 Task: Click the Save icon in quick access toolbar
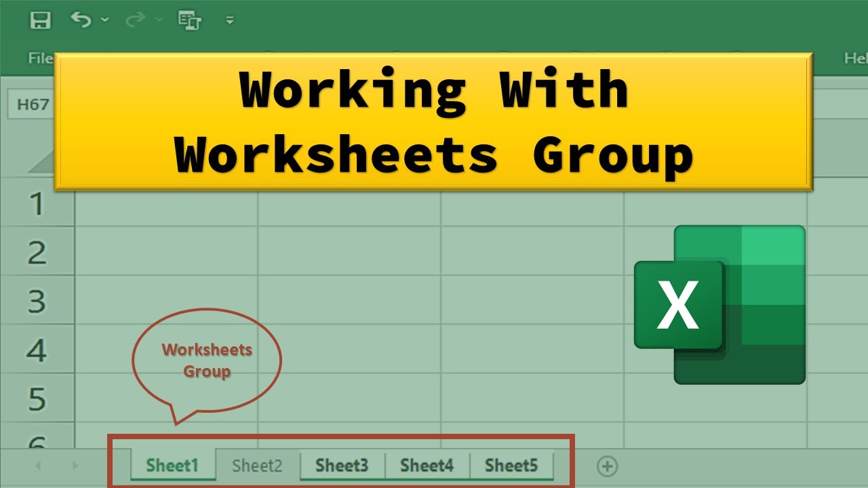41,20
